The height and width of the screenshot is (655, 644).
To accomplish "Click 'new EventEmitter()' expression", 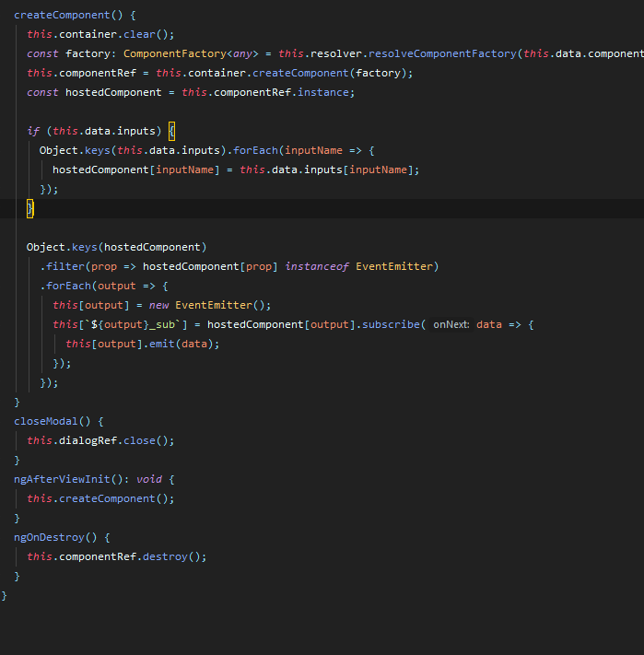I will (x=210, y=305).
